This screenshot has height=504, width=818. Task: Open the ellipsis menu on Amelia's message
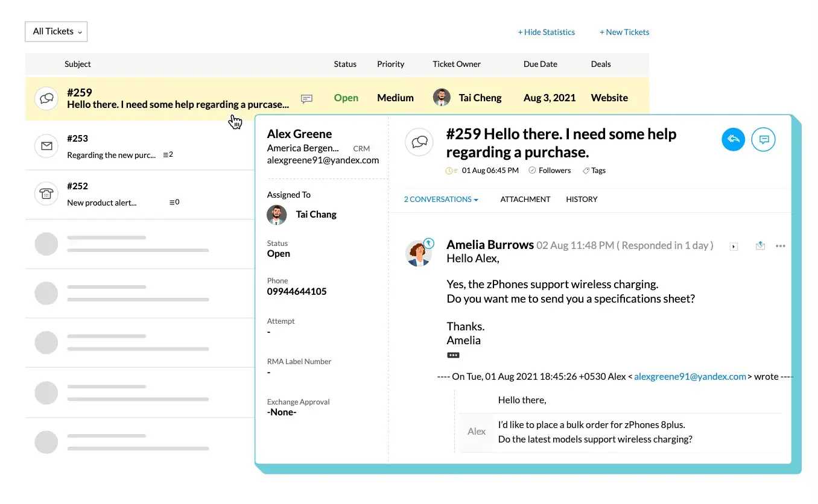tap(780, 246)
